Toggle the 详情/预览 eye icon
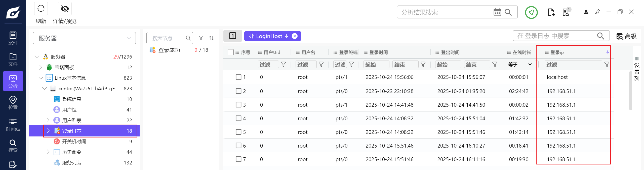 point(65,9)
